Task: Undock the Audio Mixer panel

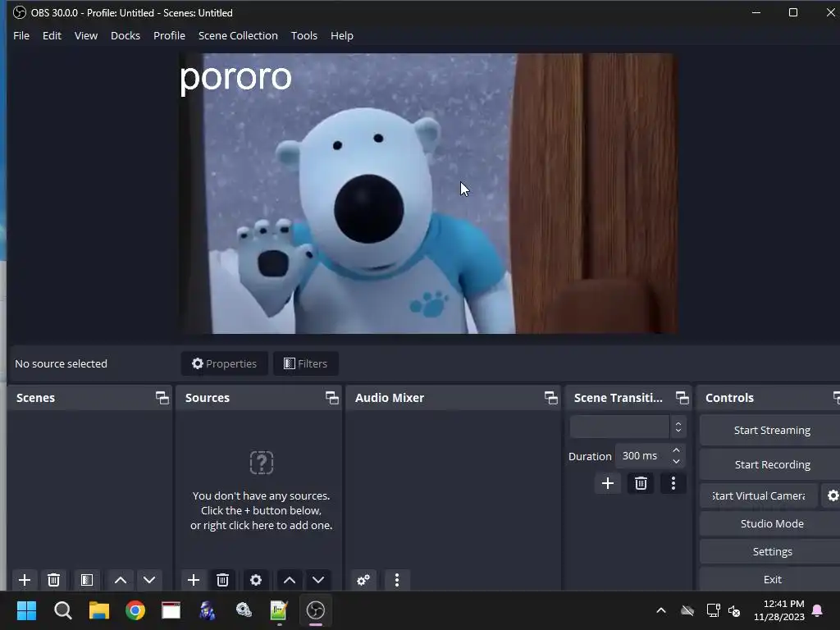Action: pos(551,398)
